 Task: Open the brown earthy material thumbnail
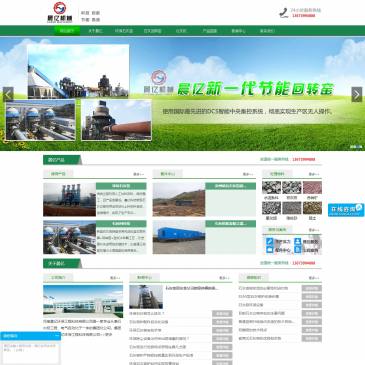pos(312,208)
